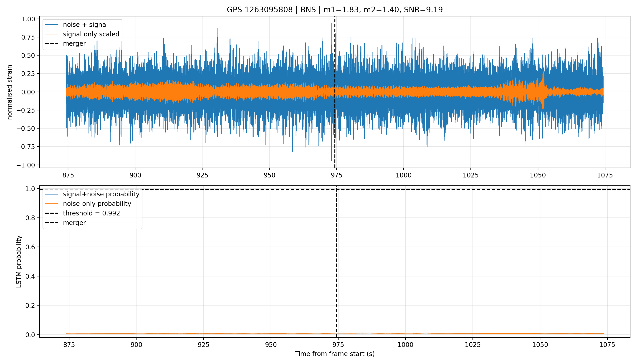Click the blue line swatch in top legend
This screenshot has height=364, width=637.
52,25
